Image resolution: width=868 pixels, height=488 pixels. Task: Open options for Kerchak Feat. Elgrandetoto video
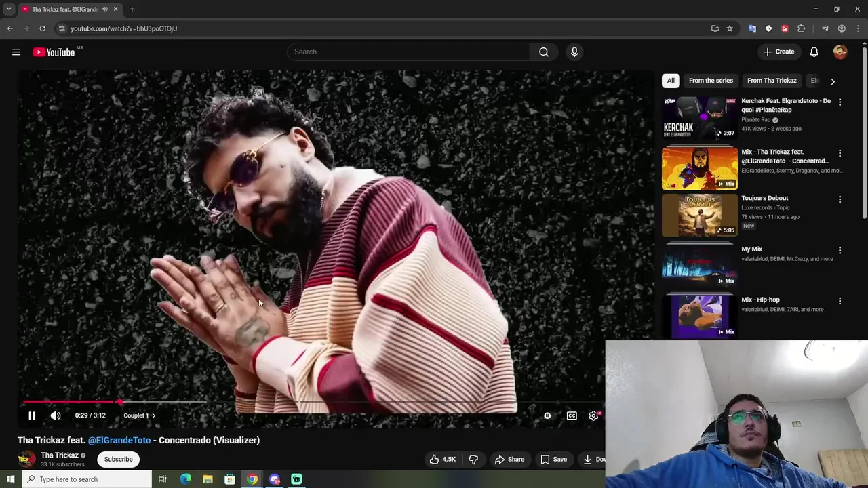click(840, 102)
